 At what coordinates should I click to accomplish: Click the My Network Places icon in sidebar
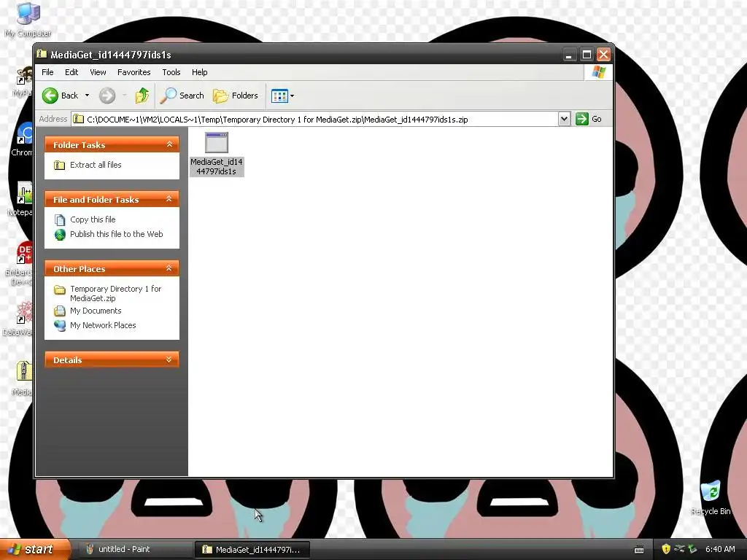60,326
